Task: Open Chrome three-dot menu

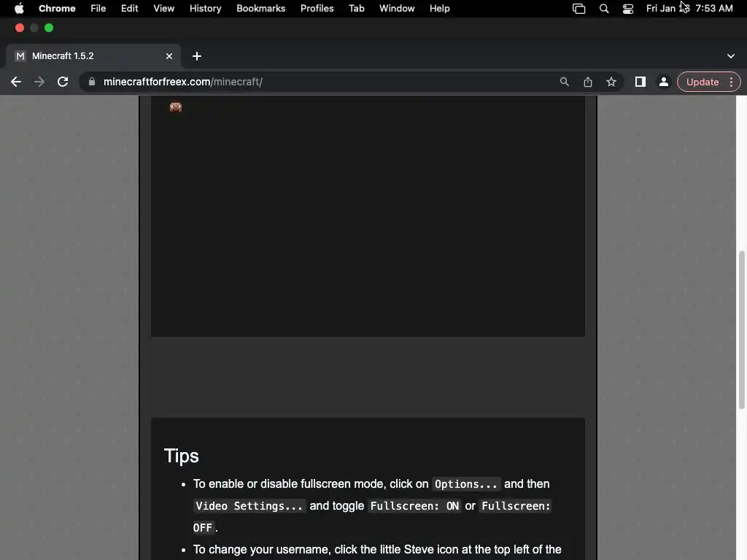Action: [731, 82]
